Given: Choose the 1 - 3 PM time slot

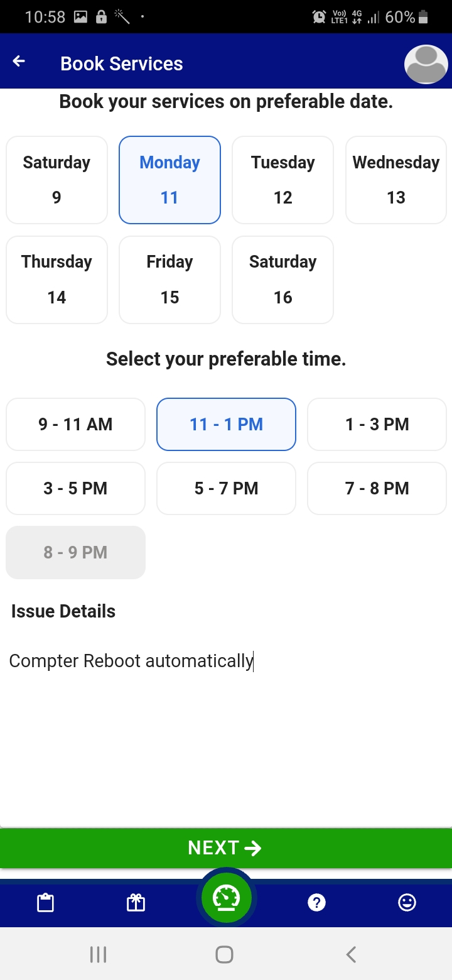Looking at the screenshot, I should tap(377, 425).
